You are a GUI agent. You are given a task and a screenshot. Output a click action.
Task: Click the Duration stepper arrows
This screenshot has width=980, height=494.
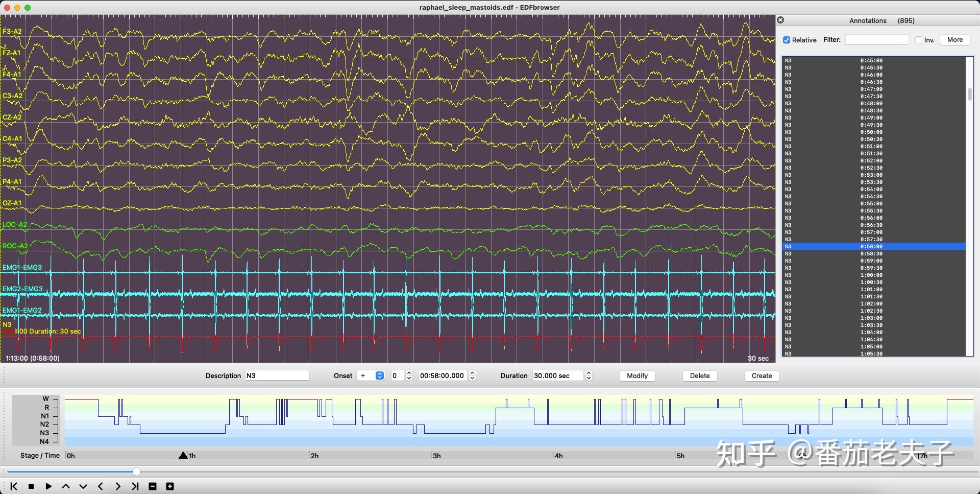pos(589,375)
